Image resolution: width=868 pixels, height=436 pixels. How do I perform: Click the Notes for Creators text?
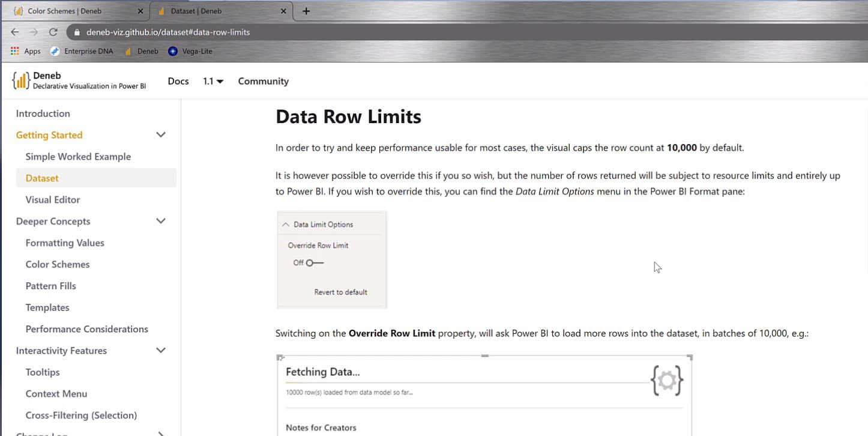[321, 428]
